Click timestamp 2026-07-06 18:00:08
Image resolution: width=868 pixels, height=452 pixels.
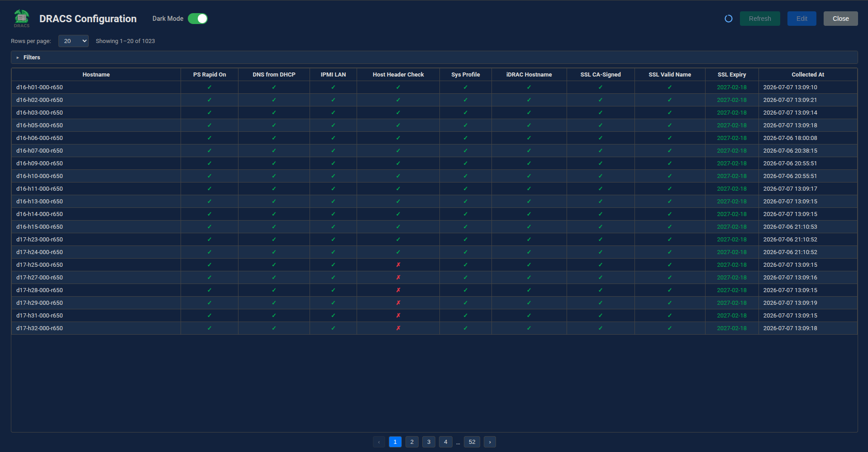[x=790, y=138]
